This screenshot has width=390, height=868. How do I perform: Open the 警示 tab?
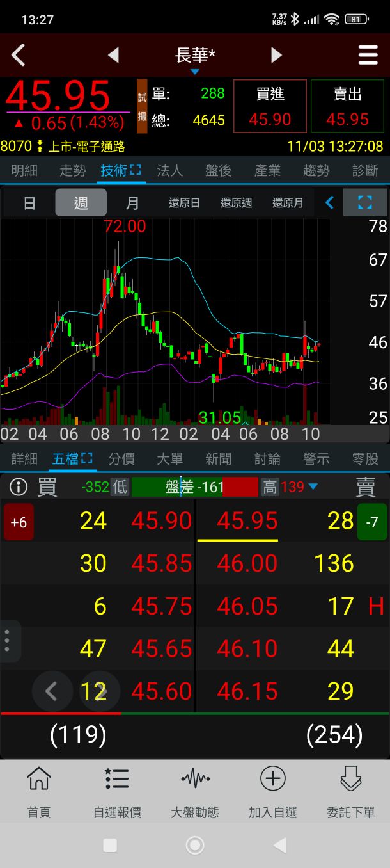tap(316, 459)
